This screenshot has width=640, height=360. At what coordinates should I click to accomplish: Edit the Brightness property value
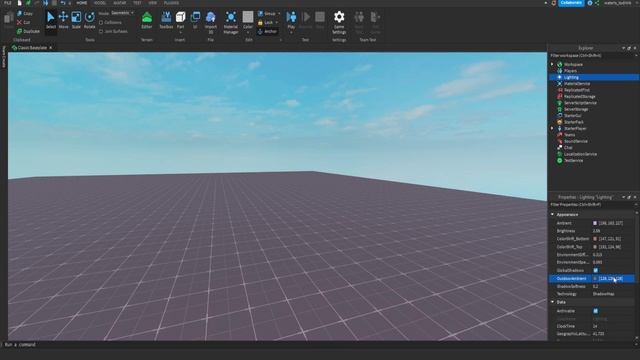(612, 231)
